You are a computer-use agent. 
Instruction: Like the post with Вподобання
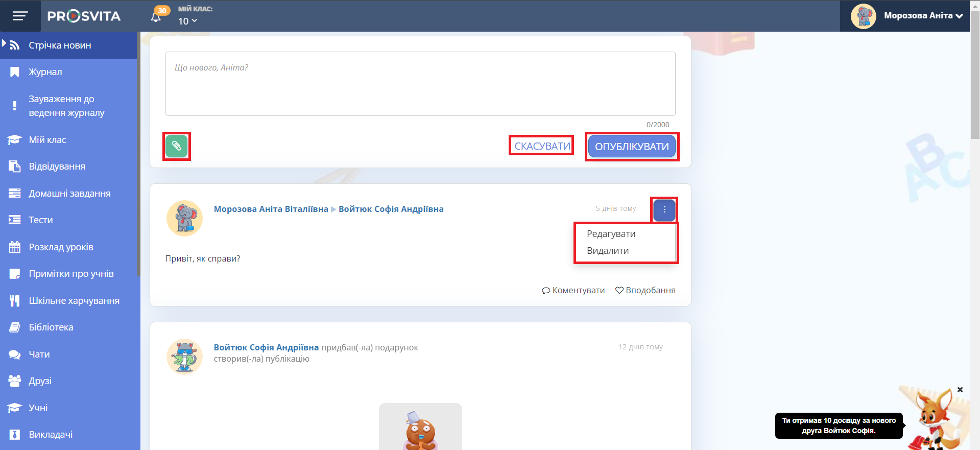click(645, 290)
